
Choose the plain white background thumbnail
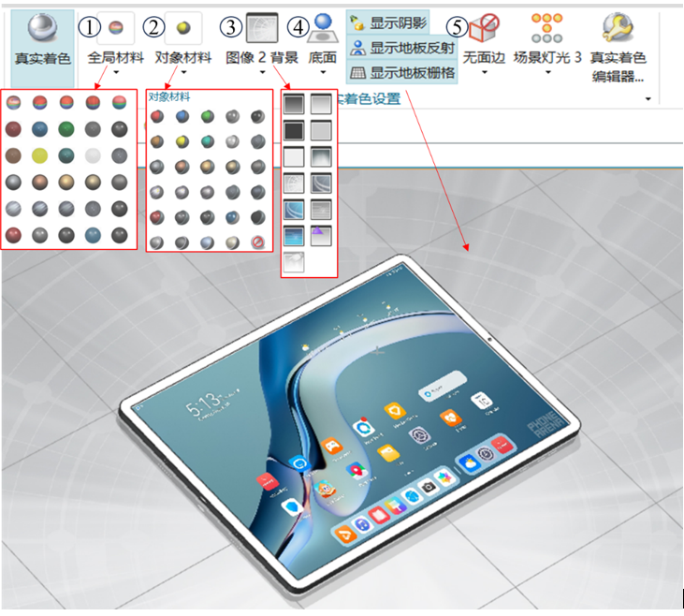[294, 156]
